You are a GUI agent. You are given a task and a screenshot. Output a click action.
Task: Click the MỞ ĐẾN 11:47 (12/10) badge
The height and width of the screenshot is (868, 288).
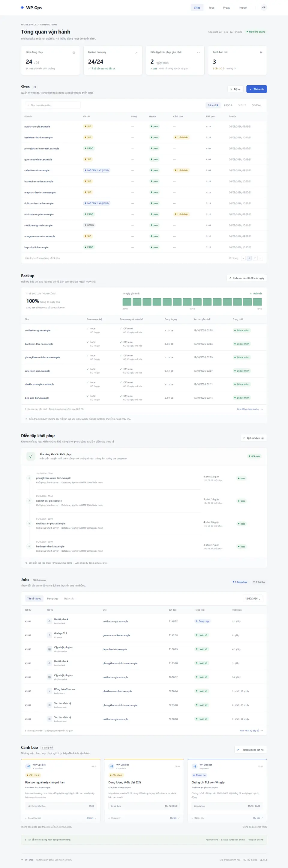[97, 170]
